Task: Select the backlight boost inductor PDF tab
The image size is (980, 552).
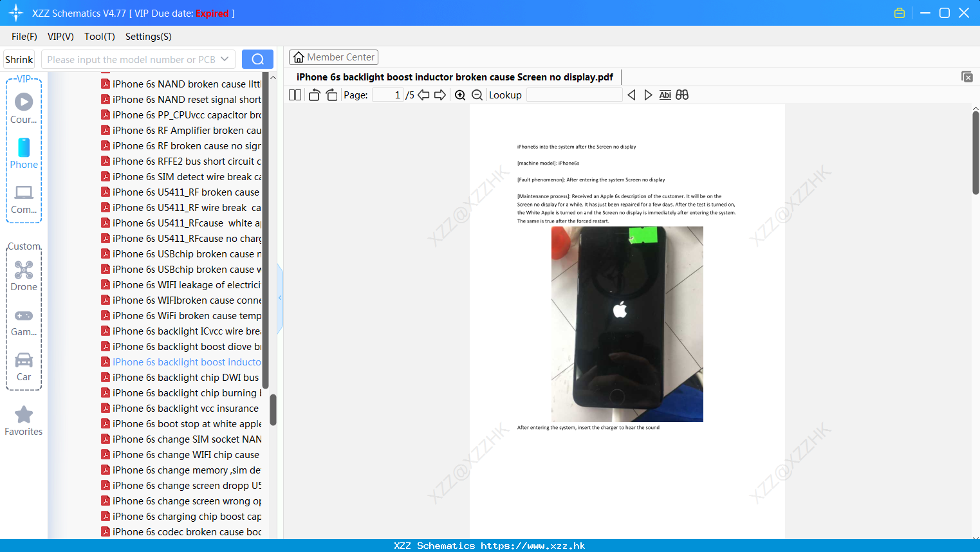Action: click(454, 77)
